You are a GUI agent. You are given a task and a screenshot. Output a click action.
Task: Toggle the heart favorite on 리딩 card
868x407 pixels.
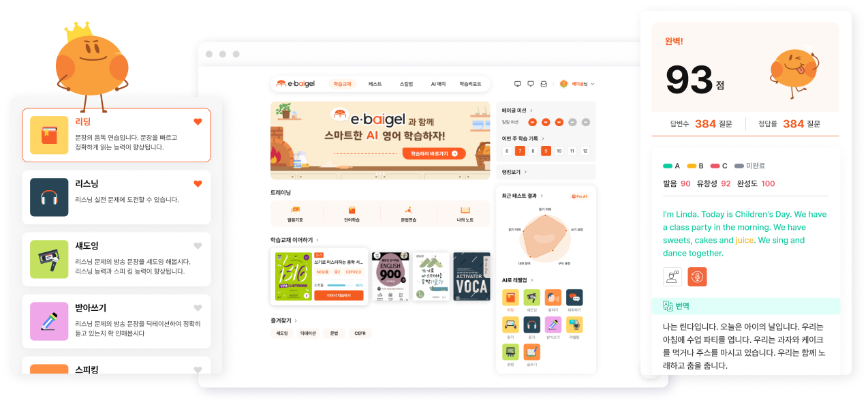pos(198,122)
